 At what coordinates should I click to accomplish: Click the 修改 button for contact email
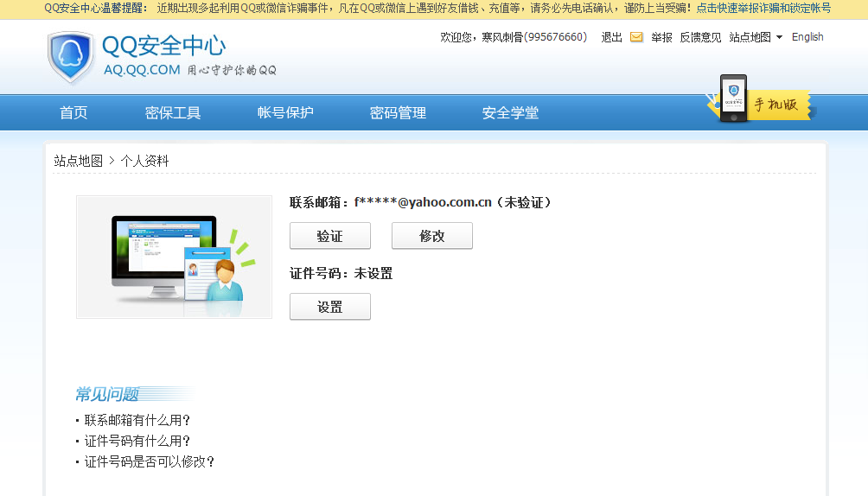coord(431,236)
